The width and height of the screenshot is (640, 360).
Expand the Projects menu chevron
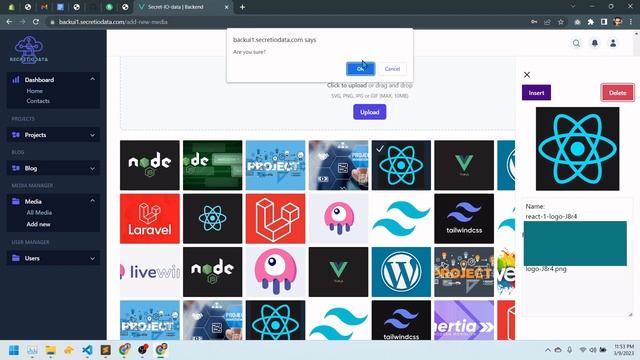point(92,135)
